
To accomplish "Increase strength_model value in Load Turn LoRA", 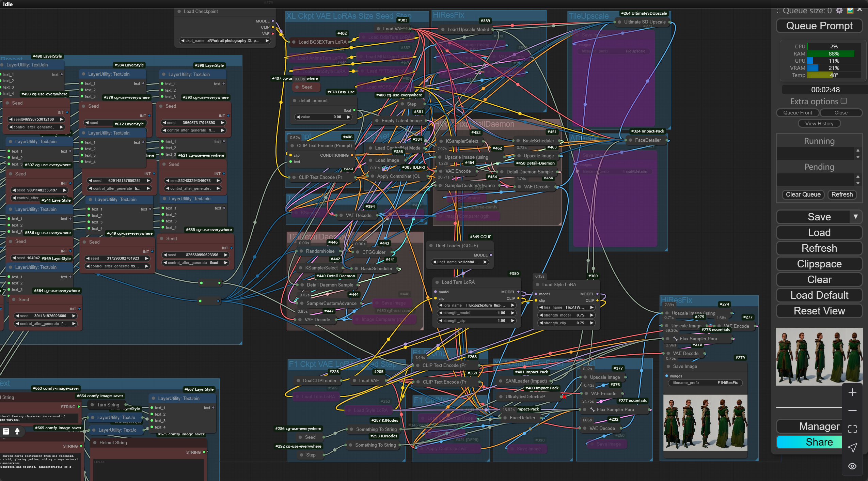I will pos(513,313).
